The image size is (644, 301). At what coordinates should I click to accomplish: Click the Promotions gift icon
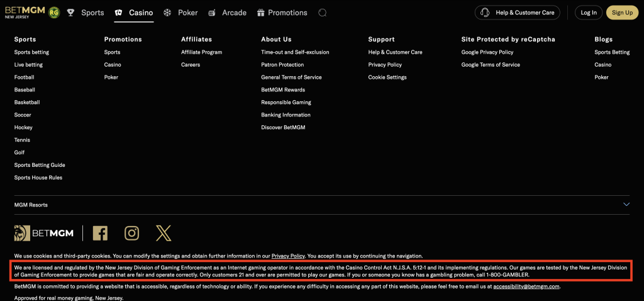pos(260,13)
